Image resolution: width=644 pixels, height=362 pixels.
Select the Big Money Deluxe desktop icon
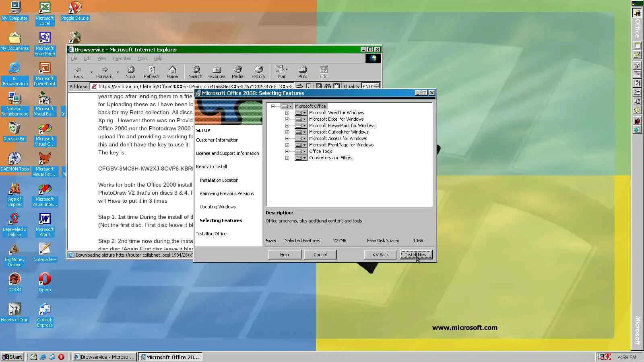point(14,255)
